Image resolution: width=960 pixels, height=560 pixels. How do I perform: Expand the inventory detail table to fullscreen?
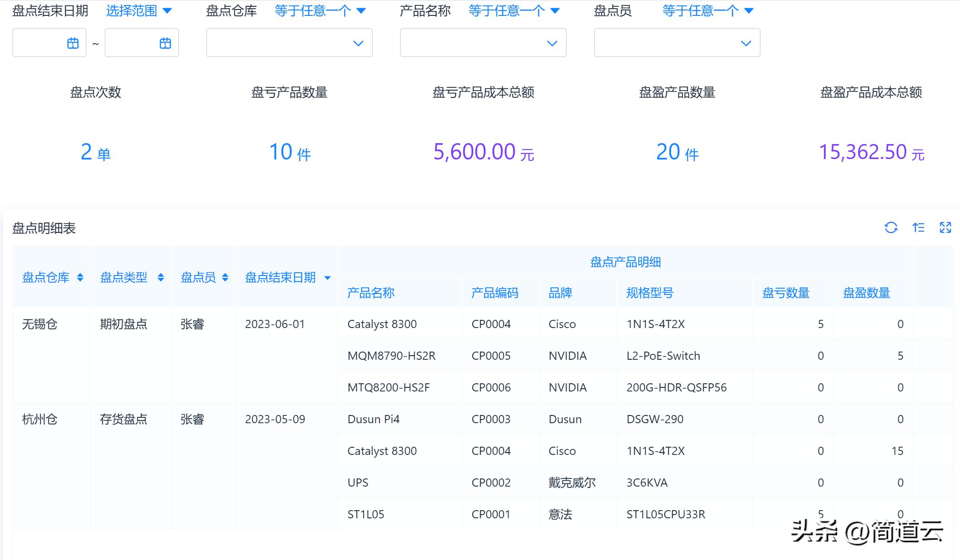tap(946, 228)
